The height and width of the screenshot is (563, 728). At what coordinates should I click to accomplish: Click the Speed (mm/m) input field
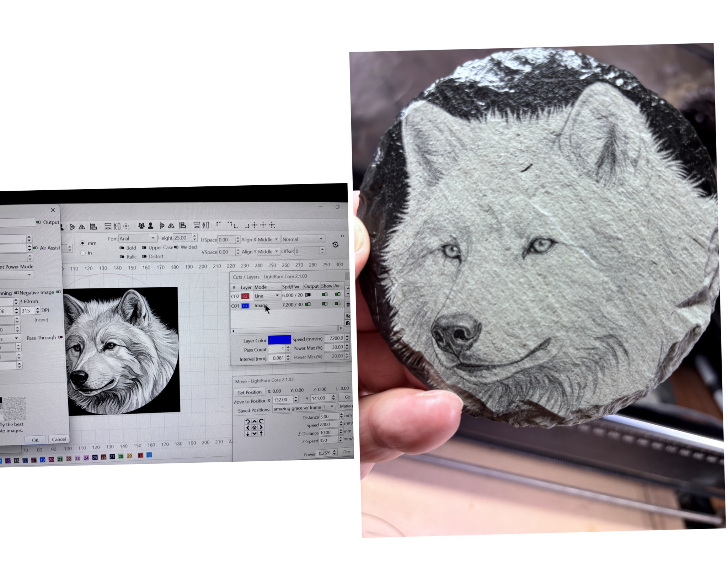(x=334, y=338)
